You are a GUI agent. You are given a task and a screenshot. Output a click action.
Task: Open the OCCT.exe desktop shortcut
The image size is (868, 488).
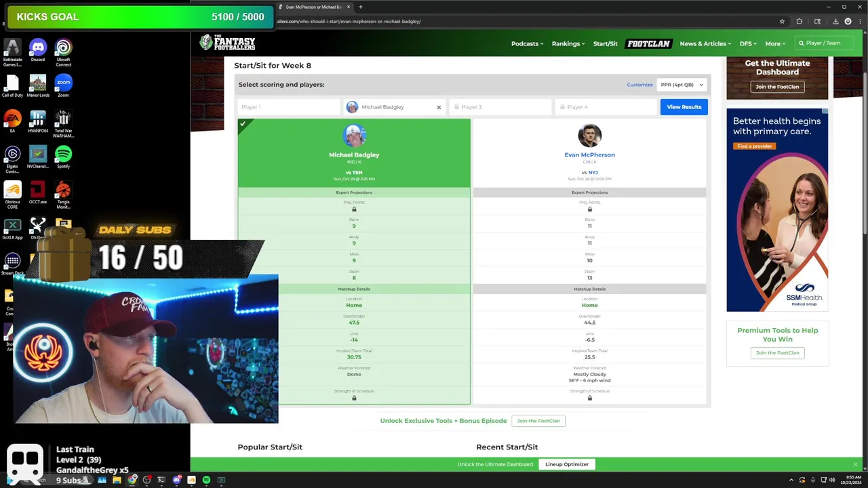(38, 193)
